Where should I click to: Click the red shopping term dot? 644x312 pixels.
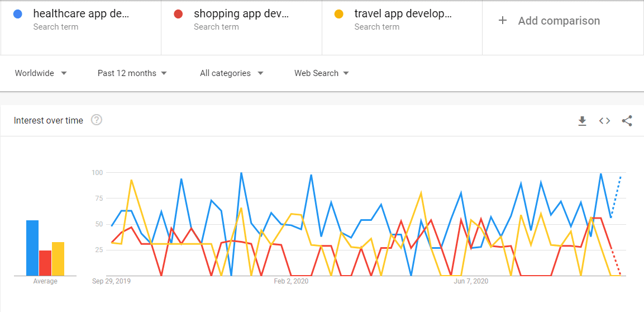click(x=179, y=14)
